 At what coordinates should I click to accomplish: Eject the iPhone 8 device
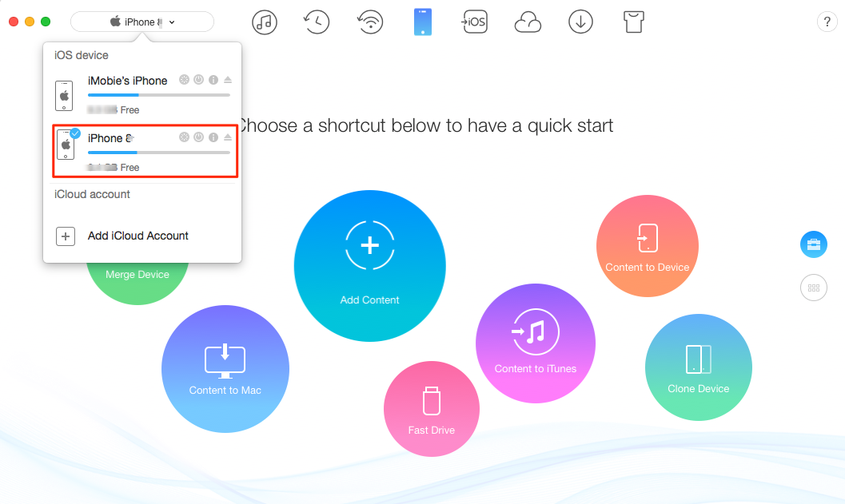coord(228,137)
